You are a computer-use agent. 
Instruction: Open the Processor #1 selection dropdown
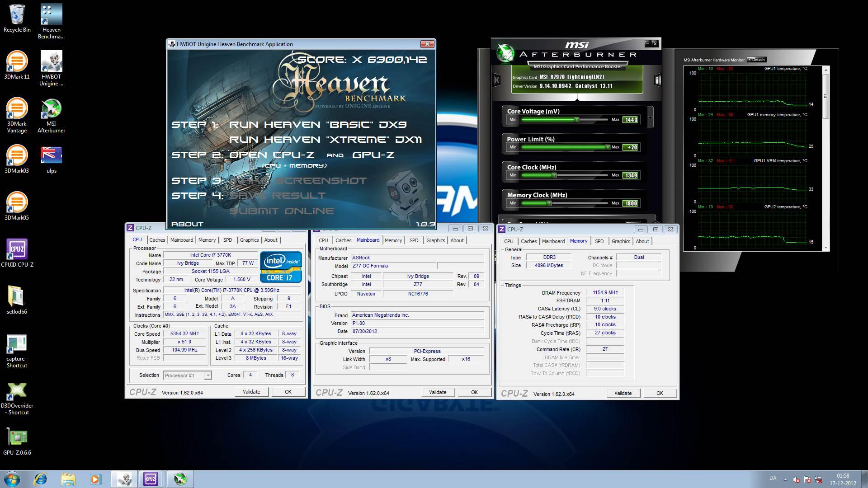coord(187,375)
